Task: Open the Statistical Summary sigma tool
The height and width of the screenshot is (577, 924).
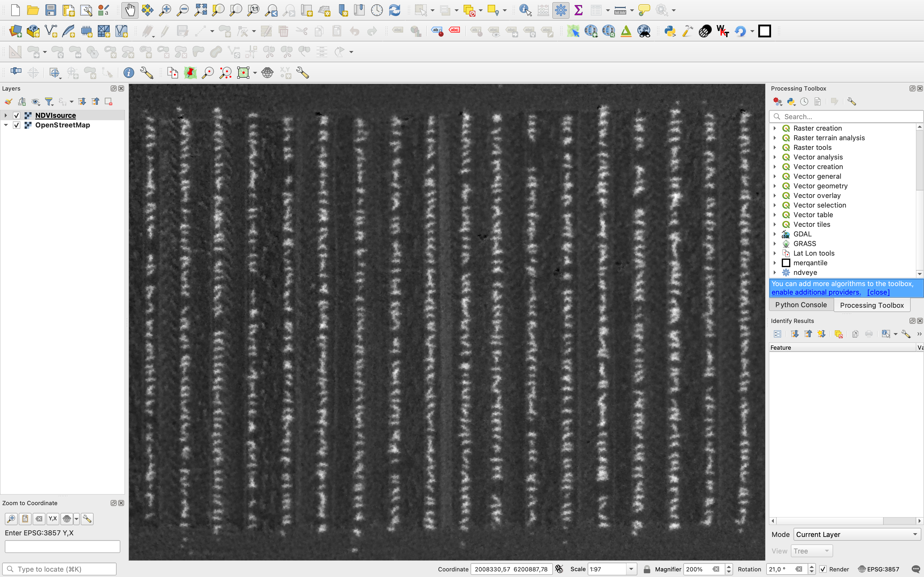Action: click(x=579, y=10)
